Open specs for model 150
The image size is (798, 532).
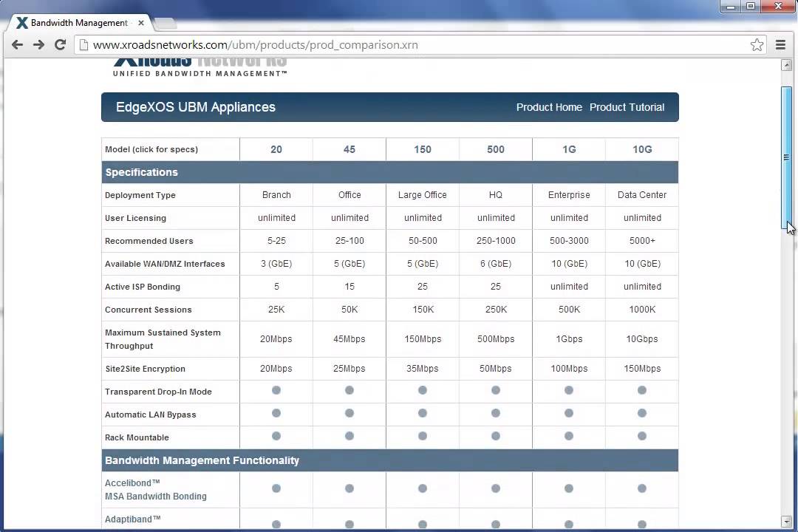pyautogui.click(x=423, y=149)
